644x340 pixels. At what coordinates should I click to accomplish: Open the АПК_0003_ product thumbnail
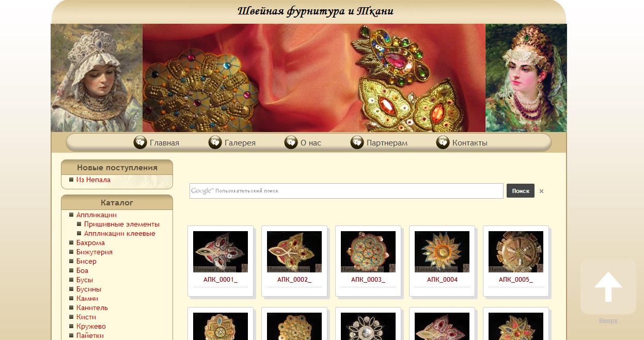click(x=368, y=252)
